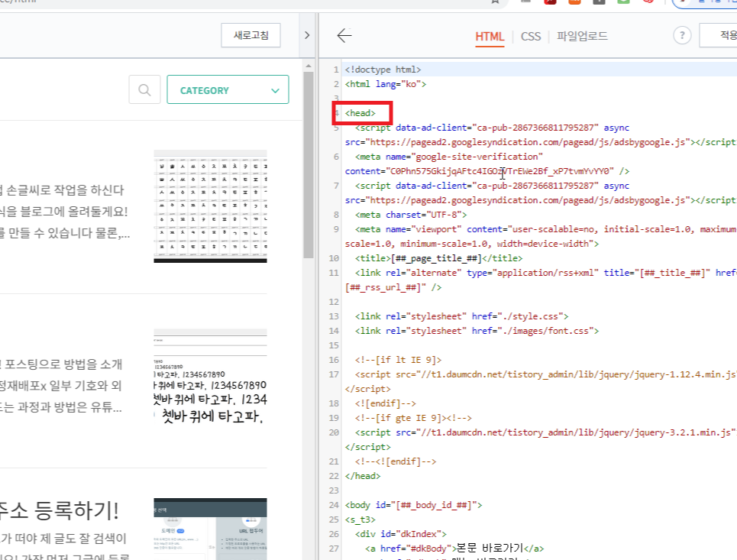Click the 포스팅으로 방법을 소개 post excerpt
Viewport: 737px width, 560px height.
61,364
